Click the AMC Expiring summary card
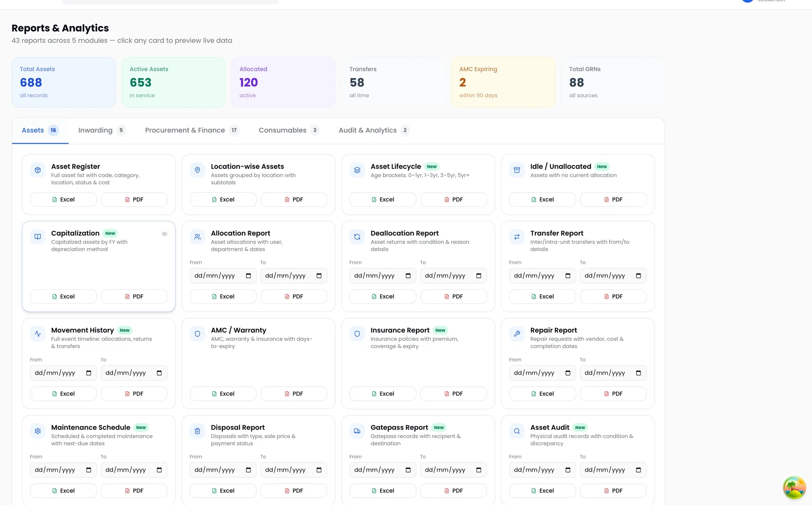 503,82
